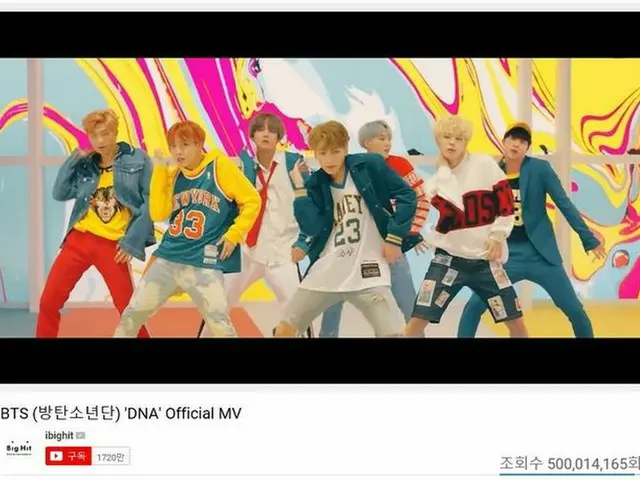Open the ibighit channel name link
Screen dimensions: 640x480
59,436
